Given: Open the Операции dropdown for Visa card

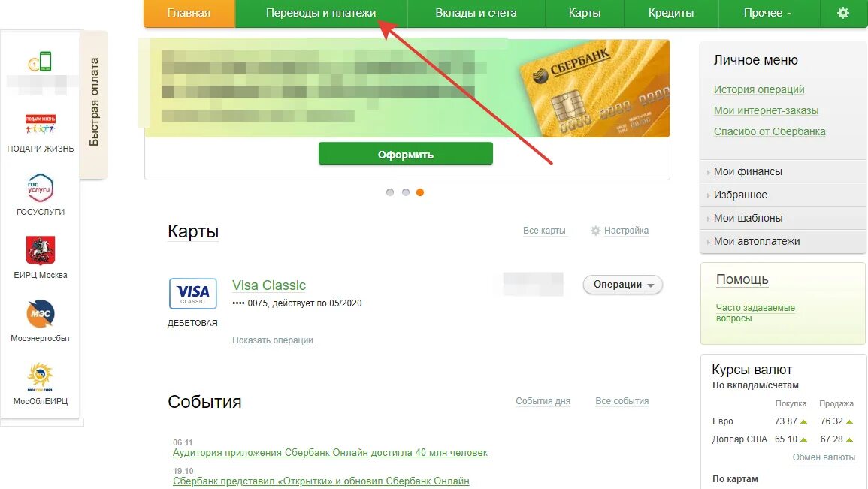Looking at the screenshot, I should point(623,285).
